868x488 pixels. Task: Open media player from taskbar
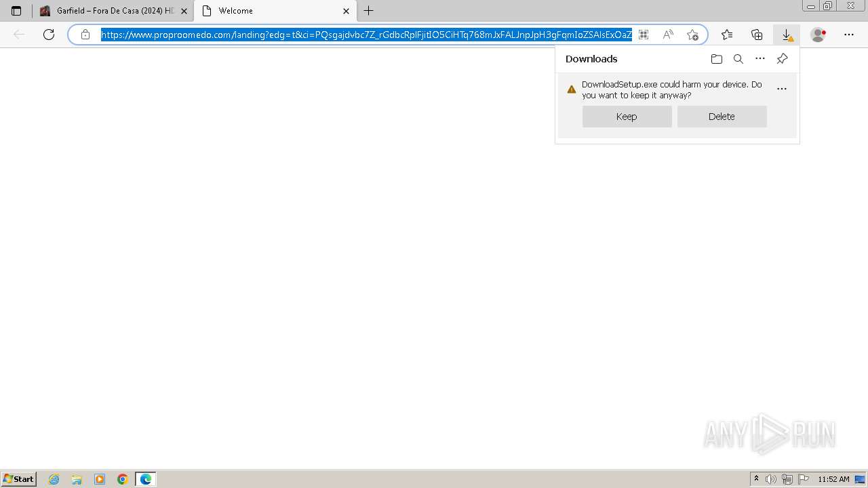click(100, 479)
